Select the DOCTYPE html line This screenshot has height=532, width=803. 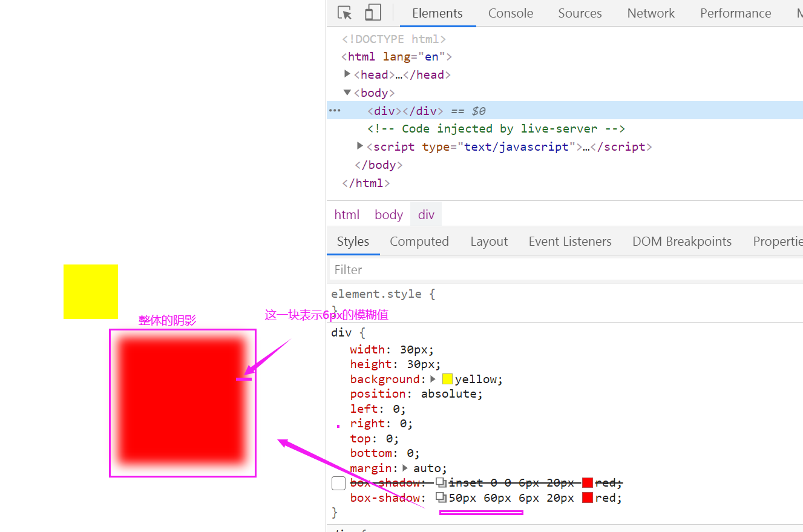click(394, 39)
